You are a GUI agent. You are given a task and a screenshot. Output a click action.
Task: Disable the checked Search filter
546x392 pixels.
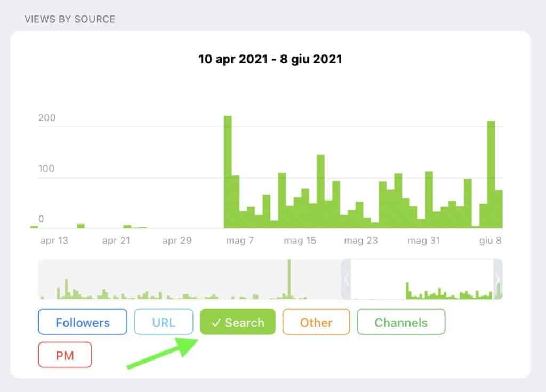[238, 322]
